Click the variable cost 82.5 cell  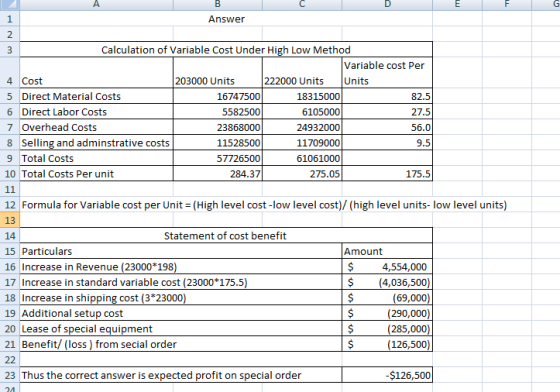point(387,96)
